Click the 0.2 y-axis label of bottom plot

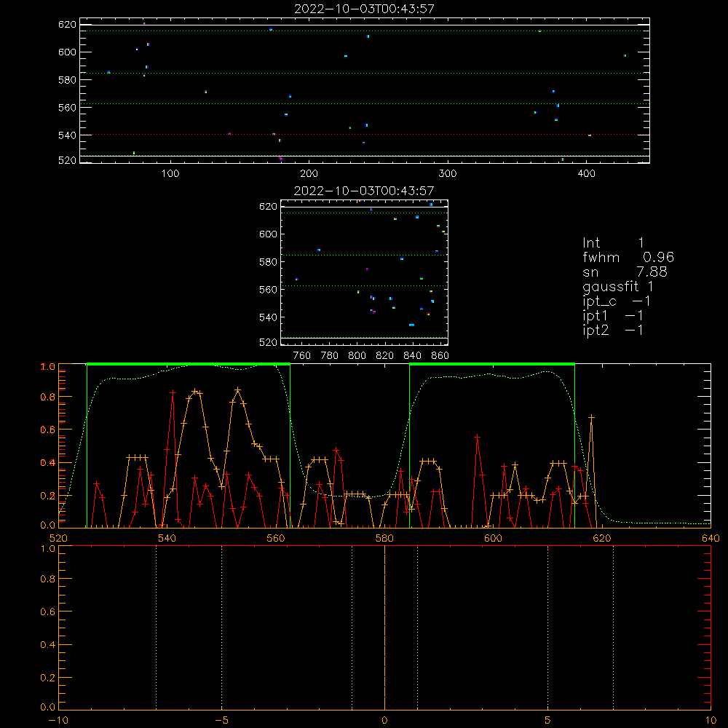47,678
